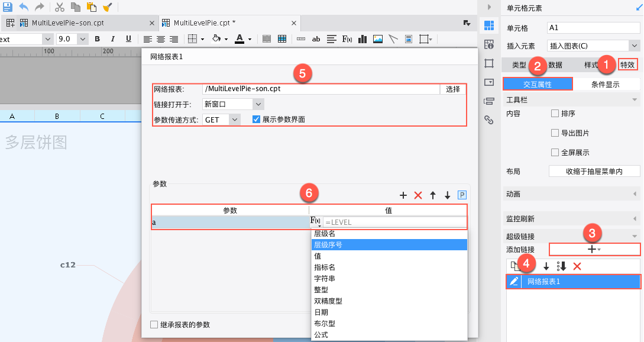Click the Paste clipboard icon
This screenshot has width=644, height=342.
pyautogui.click(x=91, y=7)
